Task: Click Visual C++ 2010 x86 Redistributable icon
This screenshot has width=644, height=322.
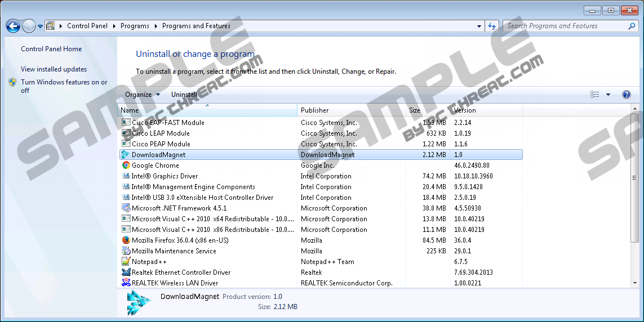Action: [x=126, y=229]
